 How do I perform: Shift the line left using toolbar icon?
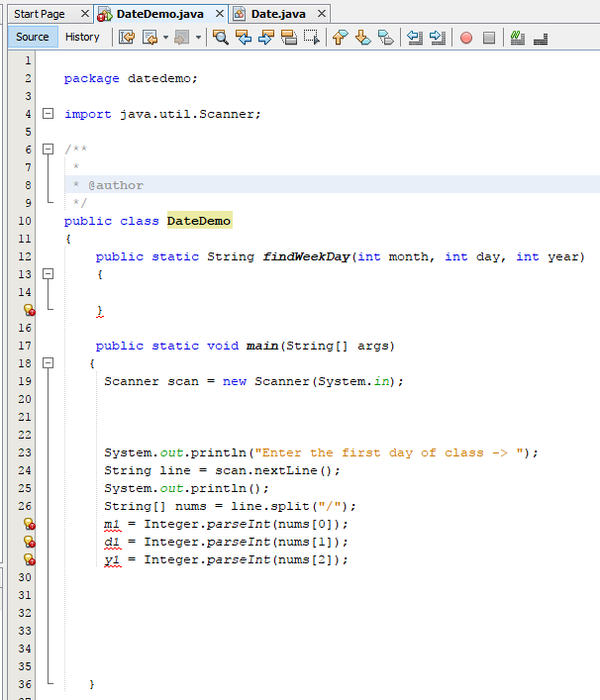click(x=415, y=38)
